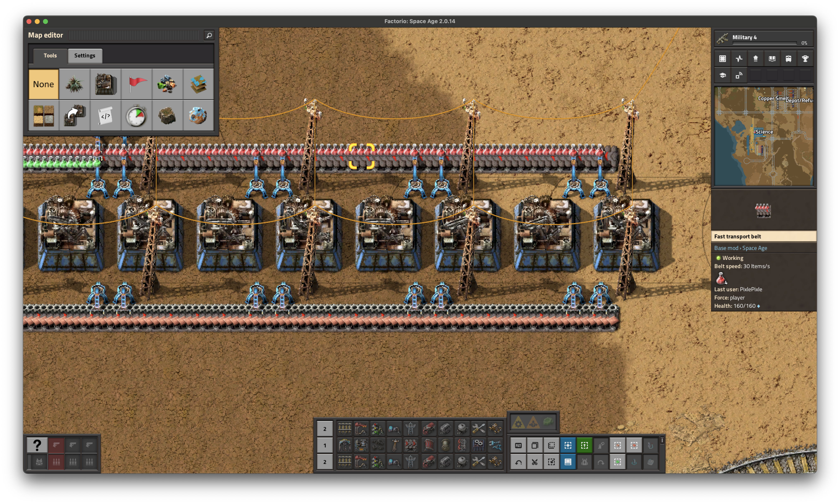Pick fast transport belt from quickbar
Image resolution: width=840 pixels, height=504 pixels.
pyautogui.click(x=411, y=445)
